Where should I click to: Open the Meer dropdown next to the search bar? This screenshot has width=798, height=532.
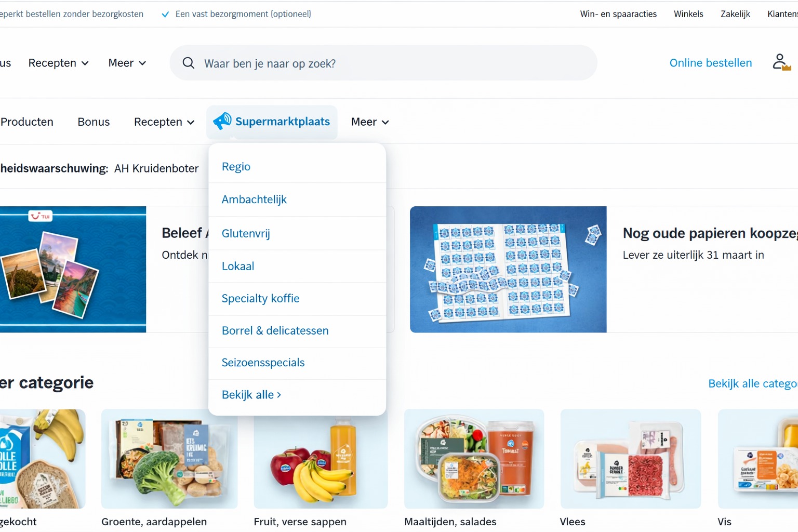(127, 63)
